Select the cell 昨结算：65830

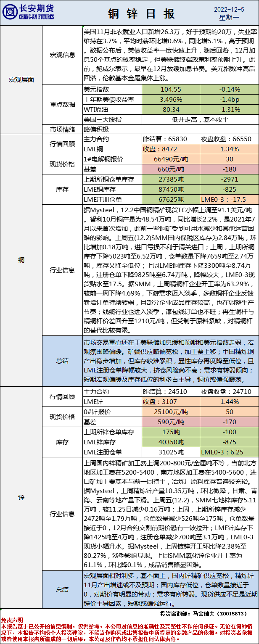[171, 139]
